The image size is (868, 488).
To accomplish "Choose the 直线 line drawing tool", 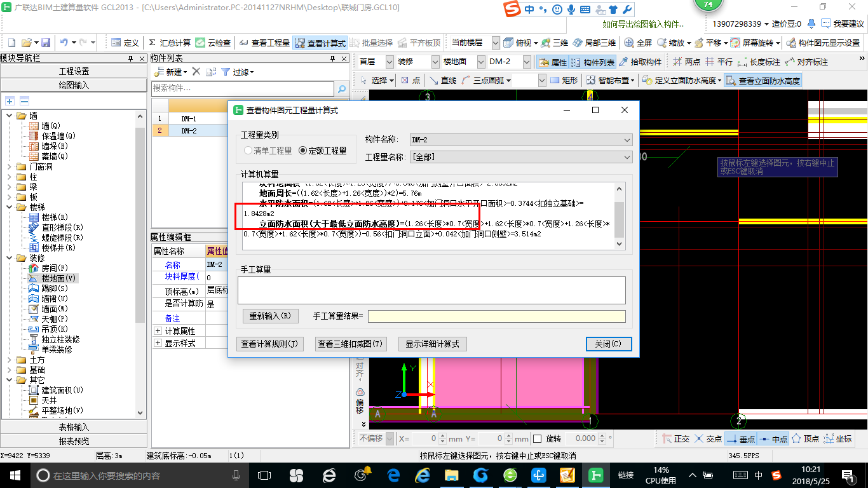I will pos(443,81).
